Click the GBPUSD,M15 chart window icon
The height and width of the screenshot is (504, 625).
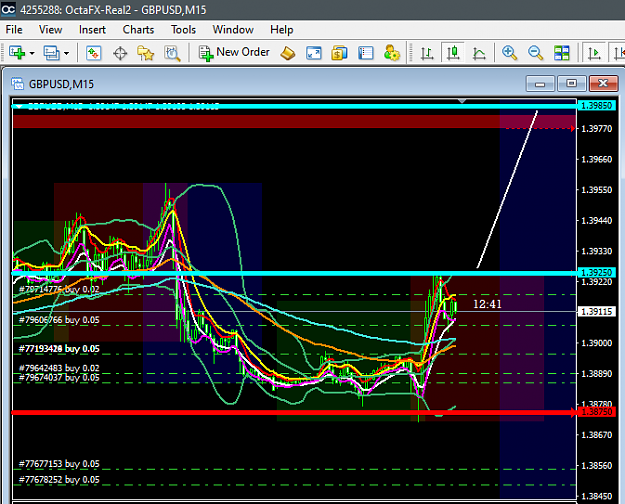point(18,84)
